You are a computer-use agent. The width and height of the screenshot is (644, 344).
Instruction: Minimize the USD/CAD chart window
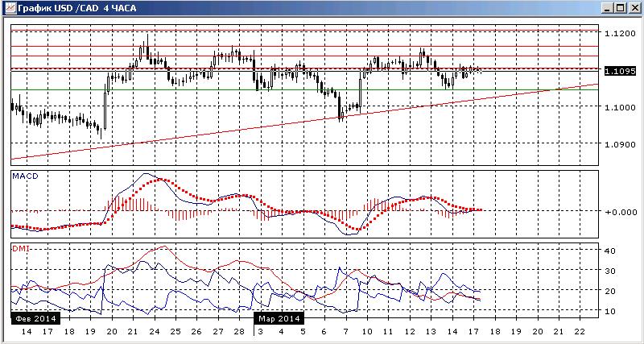[x=608, y=8]
